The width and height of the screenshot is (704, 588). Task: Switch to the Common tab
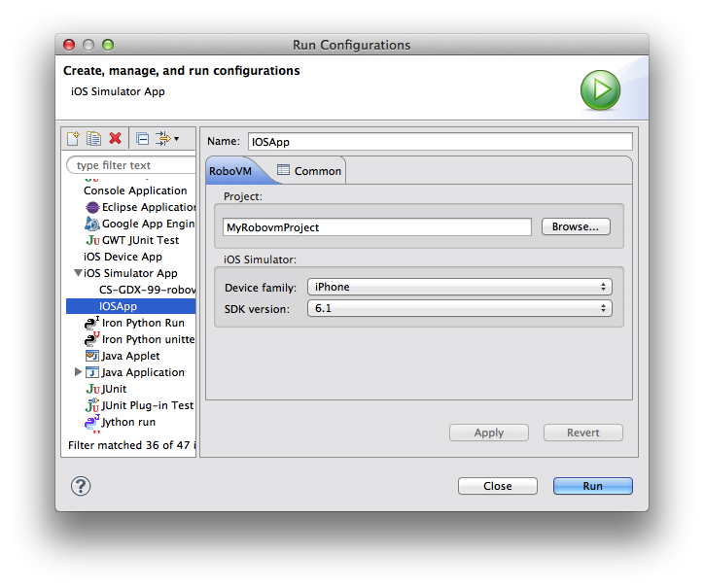point(309,171)
